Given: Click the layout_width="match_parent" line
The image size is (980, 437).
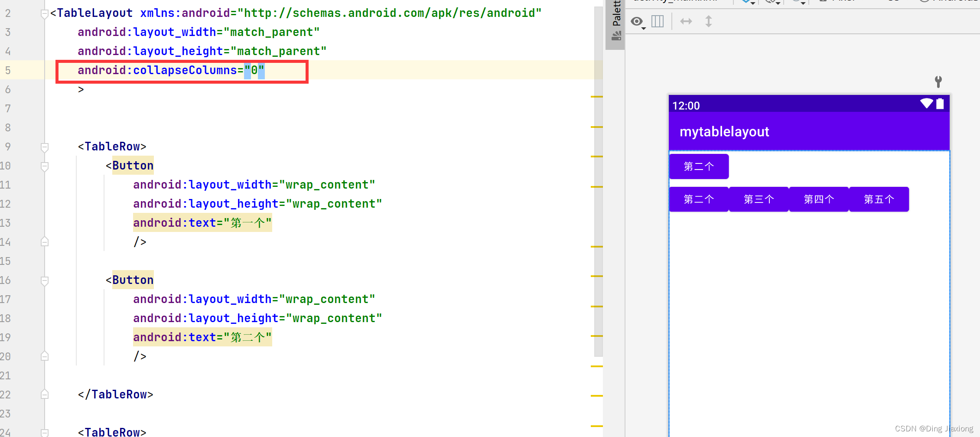Looking at the screenshot, I should click(x=199, y=32).
